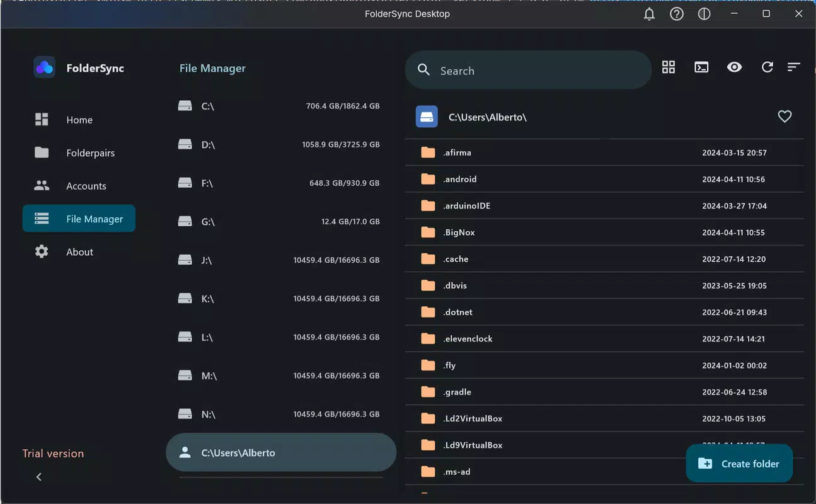The height and width of the screenshot is (504, 816).
Task: Open the .dbvis folder
Action: (x=604, y=285)
